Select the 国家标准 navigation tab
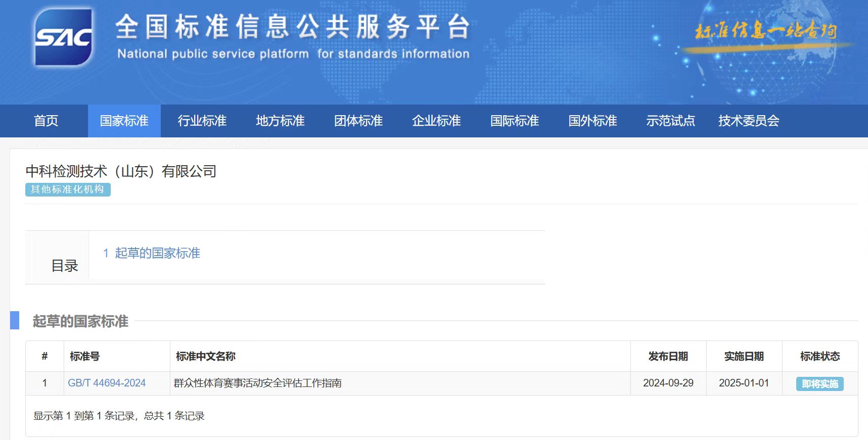The image size is (868, 440). point(124,121)
